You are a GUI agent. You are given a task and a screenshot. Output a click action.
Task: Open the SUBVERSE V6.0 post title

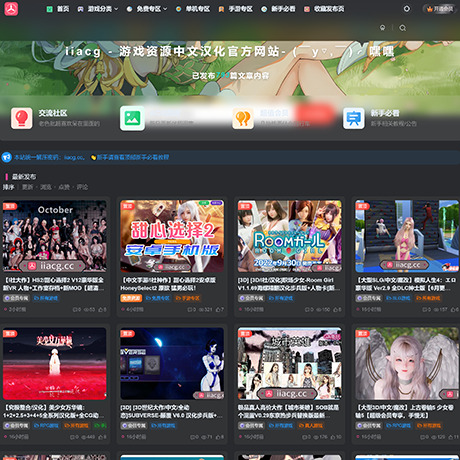(171, 411)
